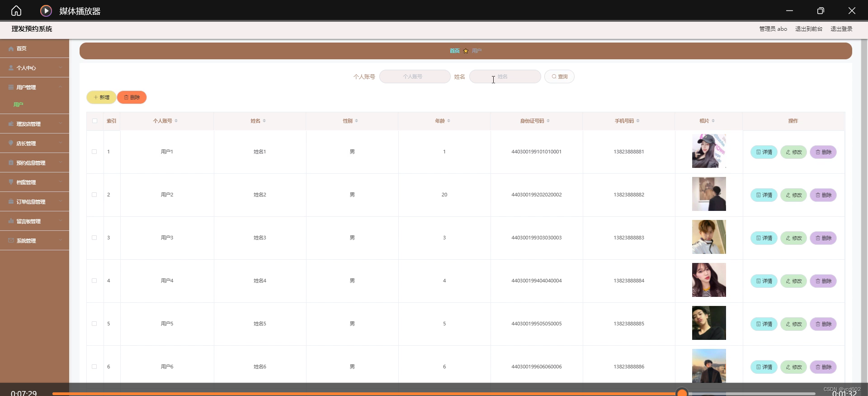The height and width of the screenshot is (396, 868).
Task: Click the 退出到前台 link
Action: [x=809, y=29]
